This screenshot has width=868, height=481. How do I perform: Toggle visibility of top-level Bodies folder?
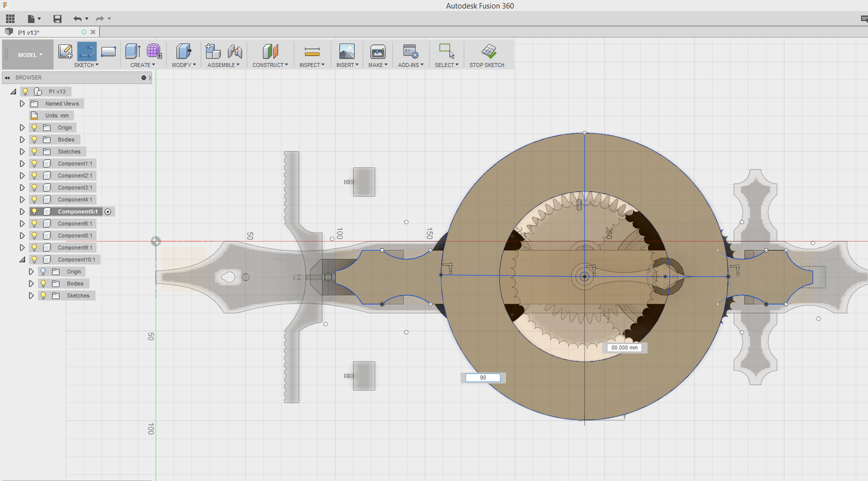(34, 139)
